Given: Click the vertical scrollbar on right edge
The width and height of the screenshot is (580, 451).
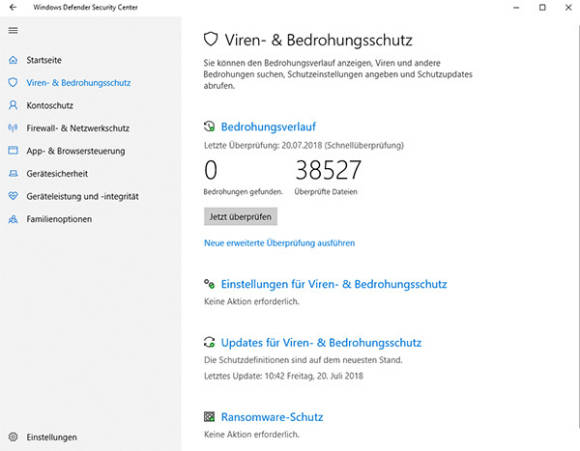Looking at the screenshot, I should (x=578, y=222).
